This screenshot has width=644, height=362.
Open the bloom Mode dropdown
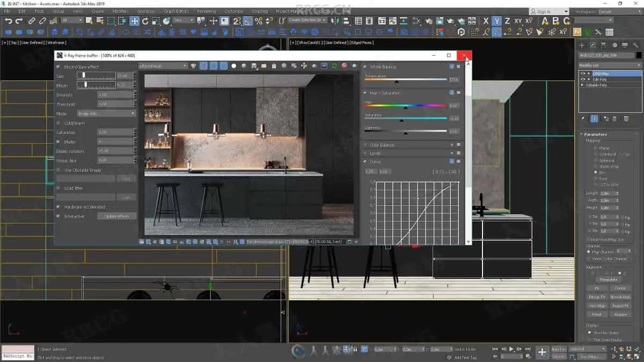pyautogui.click(x=106, y=114)
